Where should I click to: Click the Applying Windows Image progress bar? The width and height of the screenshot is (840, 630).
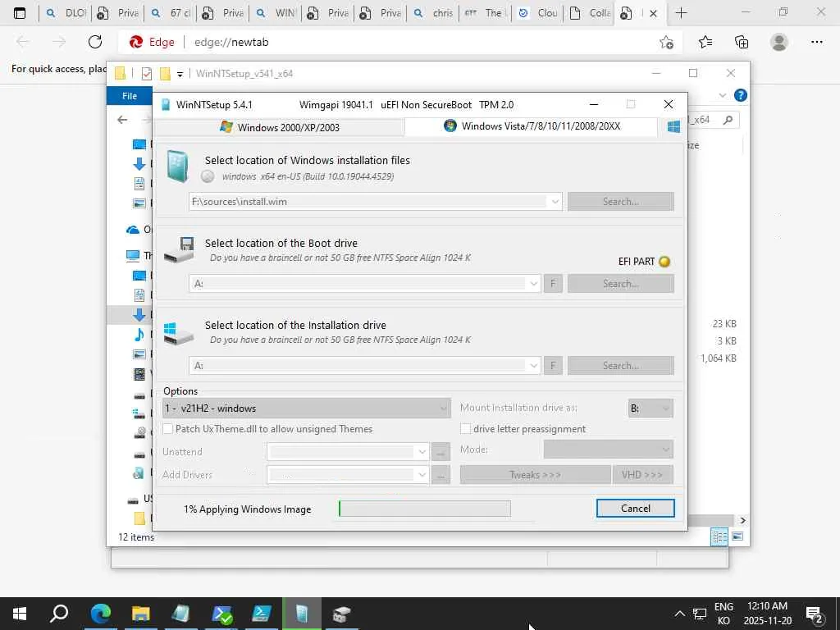click(x=425, y=509)
